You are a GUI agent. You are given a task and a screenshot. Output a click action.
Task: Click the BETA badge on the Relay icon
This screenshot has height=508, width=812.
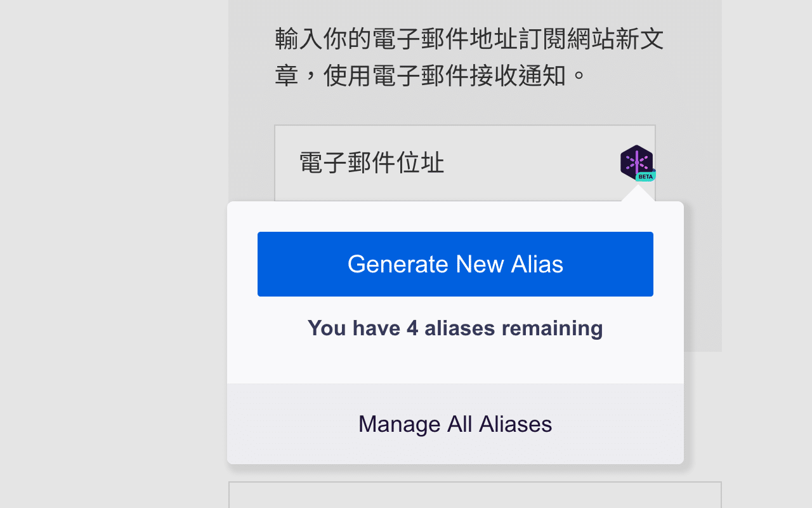pyautogui.click(x=646, y=175)
